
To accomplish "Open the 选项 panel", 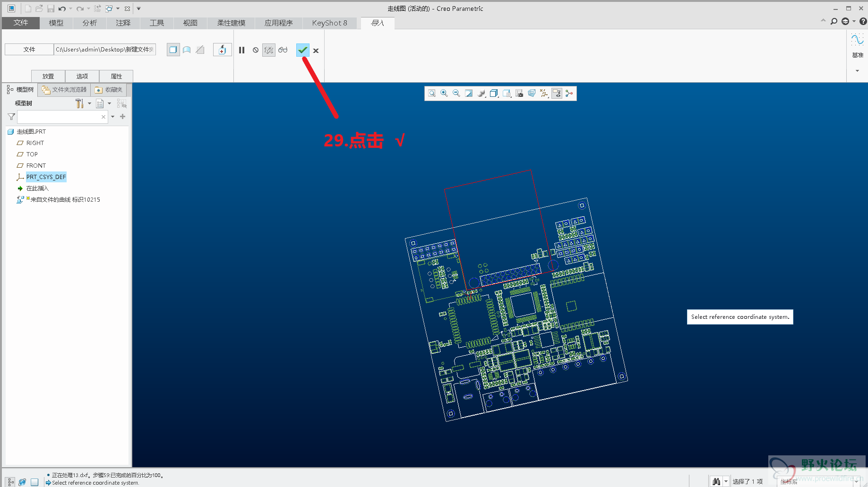I will (82, 76).
